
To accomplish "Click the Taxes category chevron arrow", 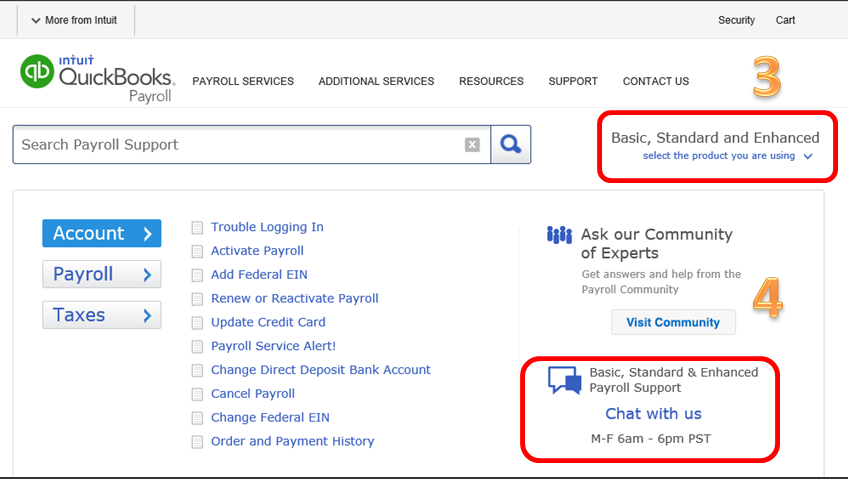I will tap(147, 315).
